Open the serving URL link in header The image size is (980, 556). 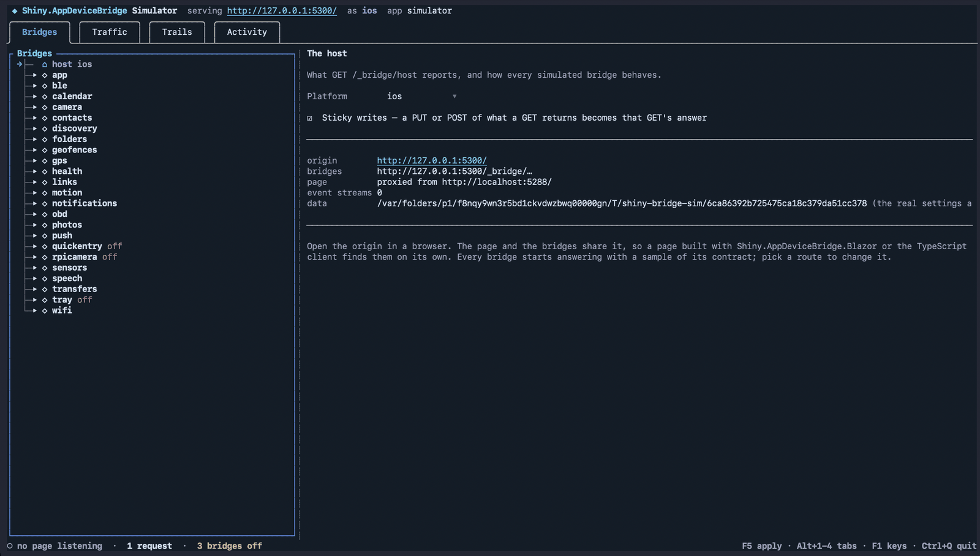click(x=282, y=10)
